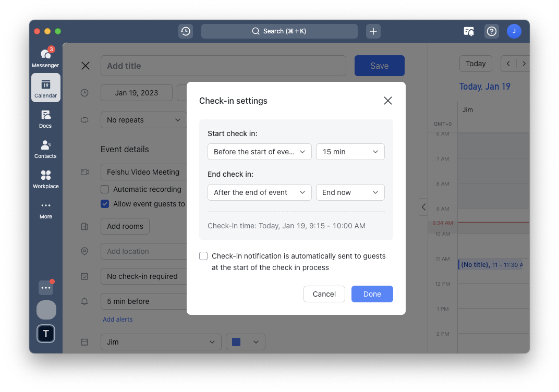
Task: Click the Done button
Action: click(x=372, y=294)
